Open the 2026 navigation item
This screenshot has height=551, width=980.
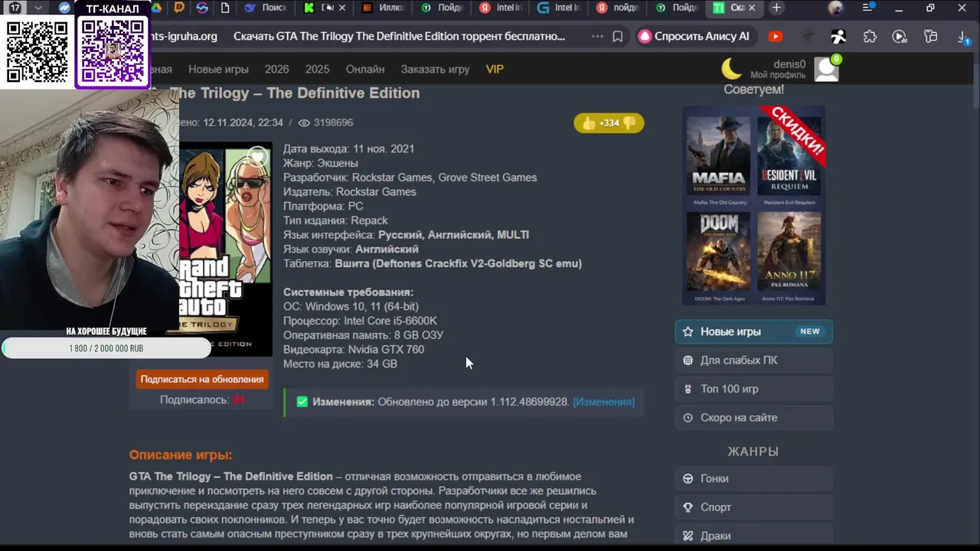[x=276, y=69]
